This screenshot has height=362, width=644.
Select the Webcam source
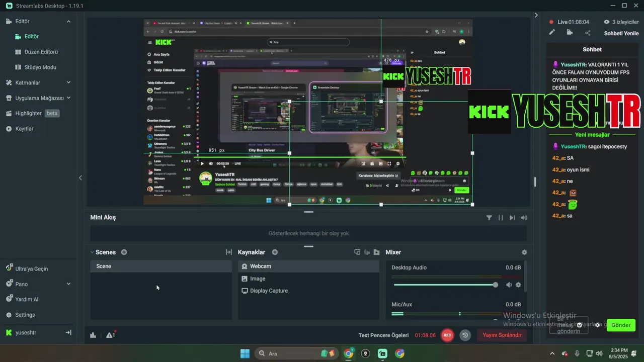(308, 266)
